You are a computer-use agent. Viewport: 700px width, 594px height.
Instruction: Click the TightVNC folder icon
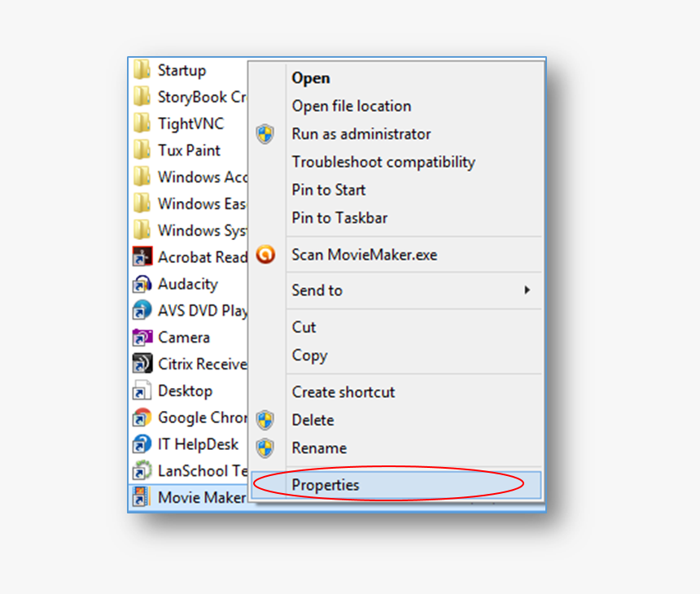(142, 123)
